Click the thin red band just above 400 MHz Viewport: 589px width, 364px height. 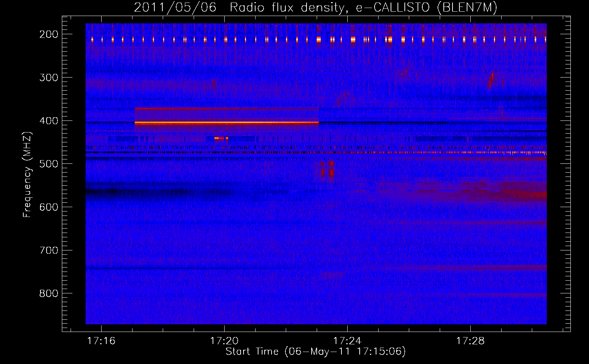(x=227, y=108)
